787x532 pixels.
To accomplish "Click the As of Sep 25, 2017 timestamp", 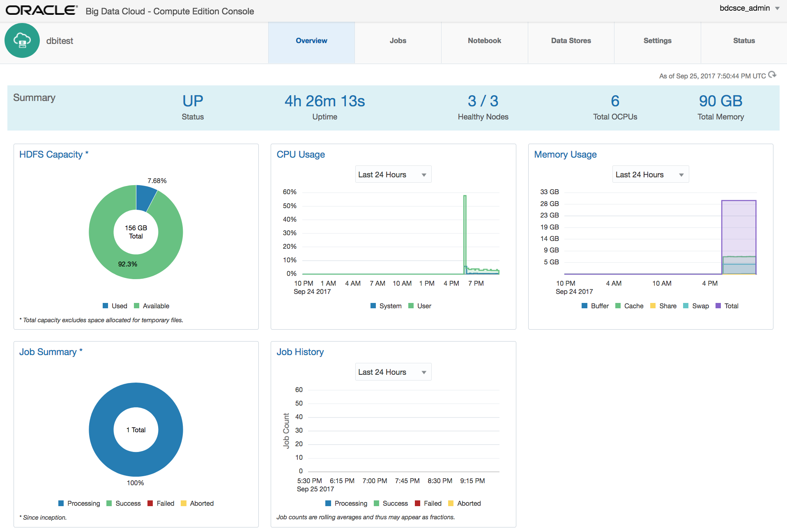I will (712, 76).
